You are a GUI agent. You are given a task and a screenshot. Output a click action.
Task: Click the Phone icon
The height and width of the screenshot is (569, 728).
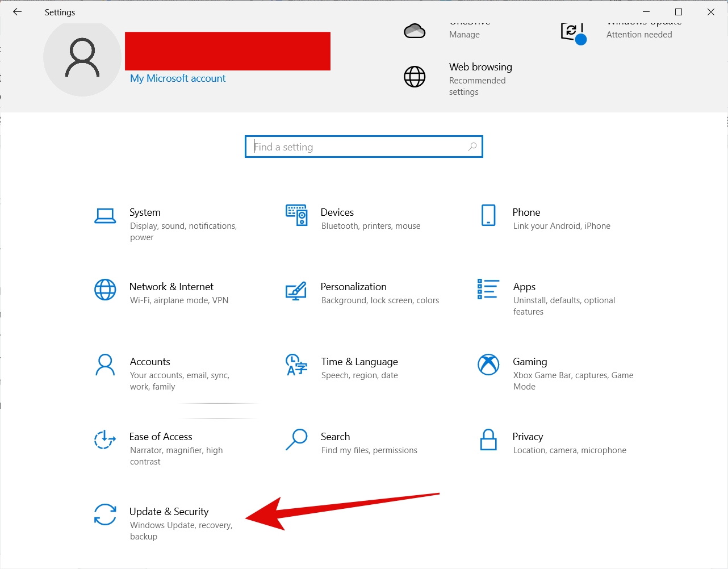(x=488, y=215)
